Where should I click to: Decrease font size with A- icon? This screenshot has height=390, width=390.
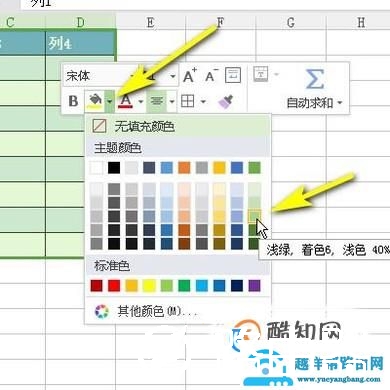tap(211, 75)
